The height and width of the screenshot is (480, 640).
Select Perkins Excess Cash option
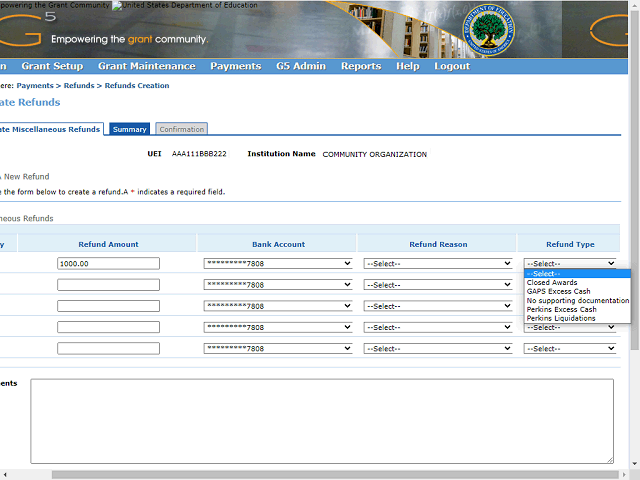click(561, 310)
